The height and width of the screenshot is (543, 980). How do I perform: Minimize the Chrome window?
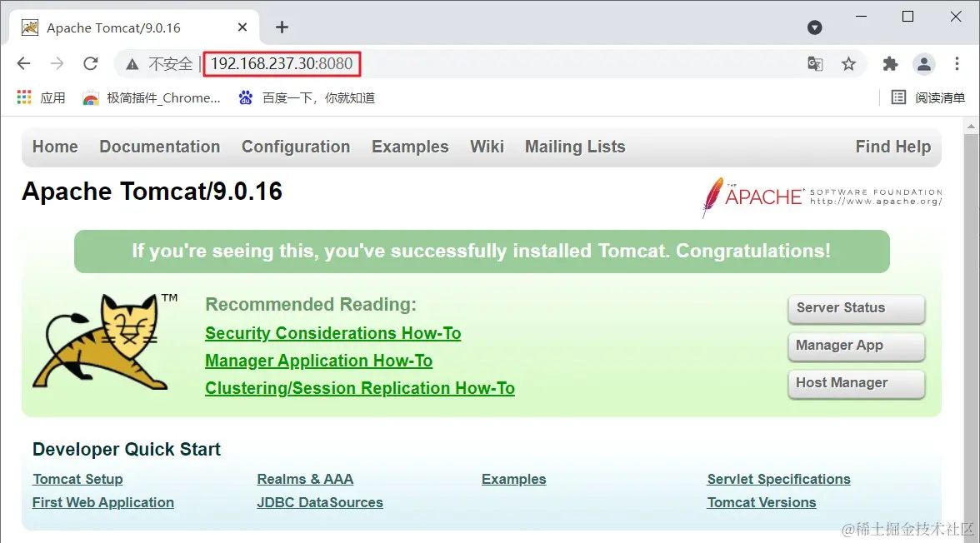[862, 17]
